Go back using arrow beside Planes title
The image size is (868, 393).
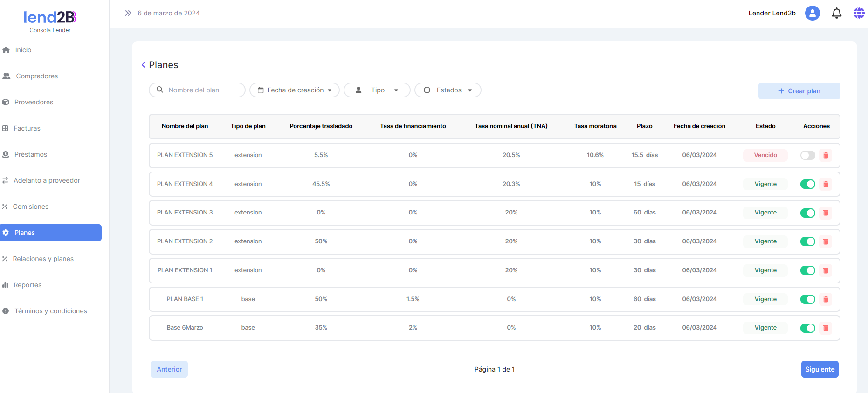tap(143, 65)
